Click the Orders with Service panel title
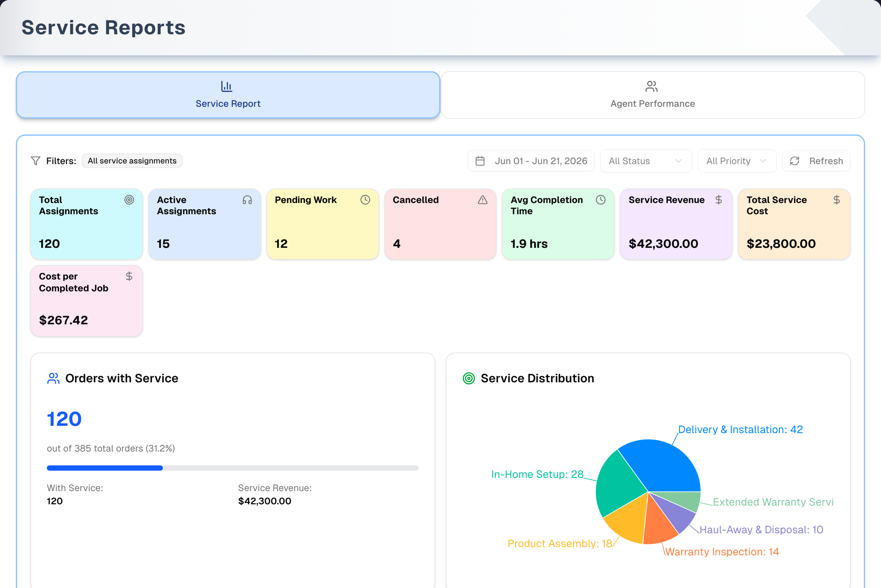 [x=122, y=378]
